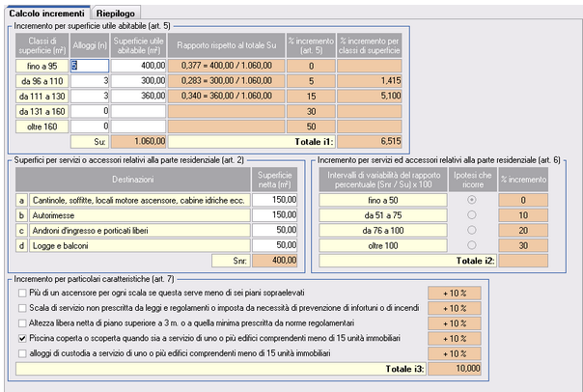Click Alloggi field for 'da 96 a 110'

(x=90, y=81)
